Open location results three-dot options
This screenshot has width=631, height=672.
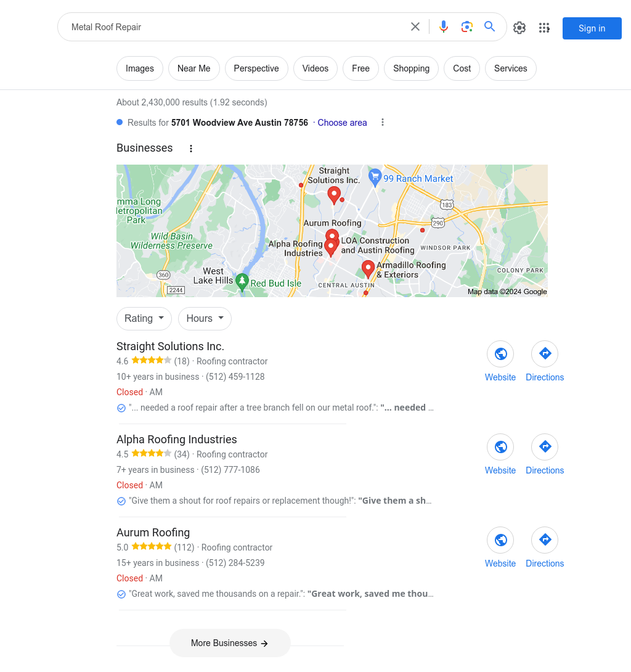(383, 123)
